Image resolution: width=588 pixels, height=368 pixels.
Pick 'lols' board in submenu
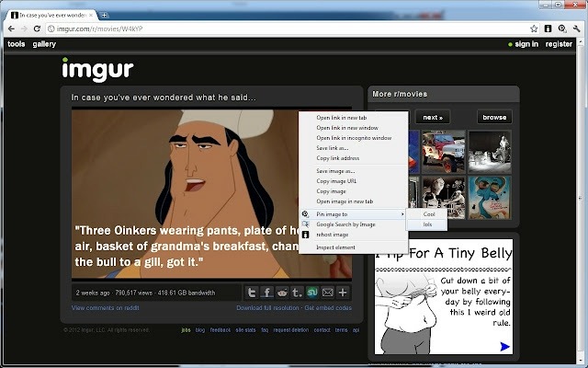pyautogui.click(x=426, y=224)
